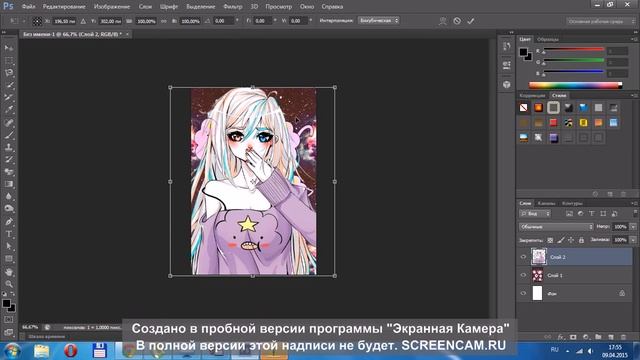Open the Фильтр menu

click(x=233, y=7)
